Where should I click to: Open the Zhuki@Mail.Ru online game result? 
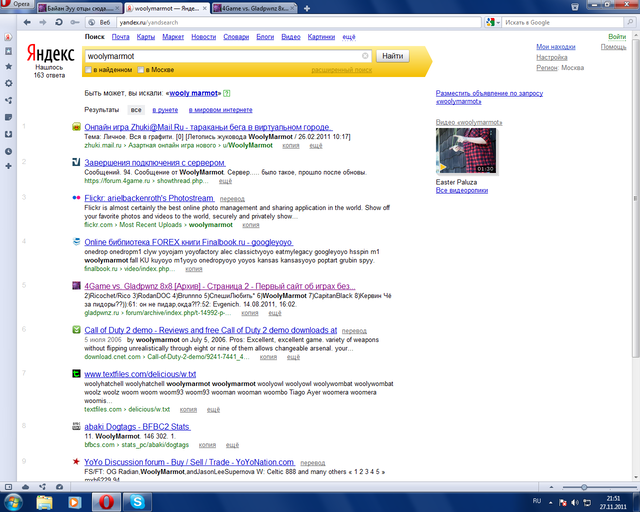pyautogui.click(x=208, y=127)
